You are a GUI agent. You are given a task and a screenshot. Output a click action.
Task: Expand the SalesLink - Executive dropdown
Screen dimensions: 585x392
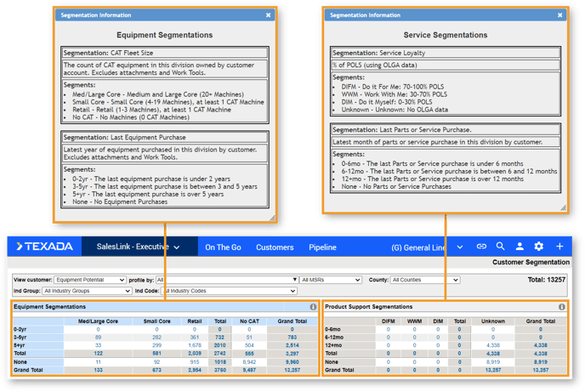(139, 247)
